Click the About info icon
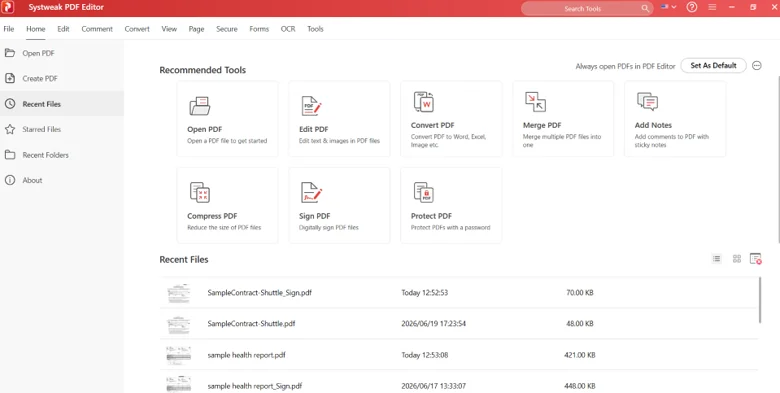The image size is (780, 393). click(10, 180)
